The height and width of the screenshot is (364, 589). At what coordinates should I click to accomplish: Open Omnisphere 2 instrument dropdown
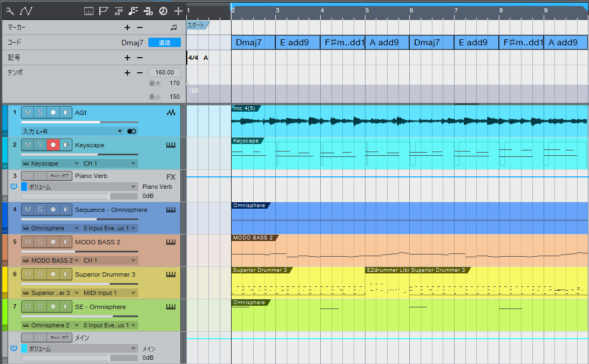[x=51, y=325]
